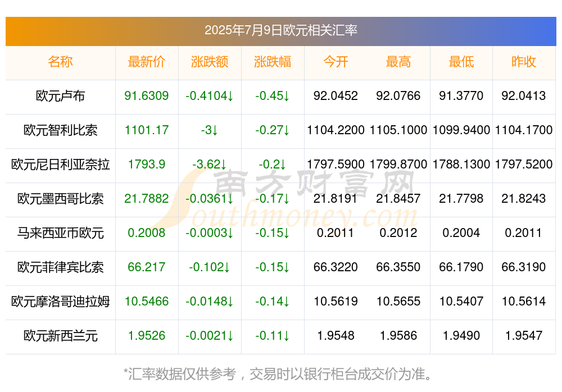Click previous close 92.0413
Image resolution: width=562 pixels, height=392 pixels.
pos(524,95)
